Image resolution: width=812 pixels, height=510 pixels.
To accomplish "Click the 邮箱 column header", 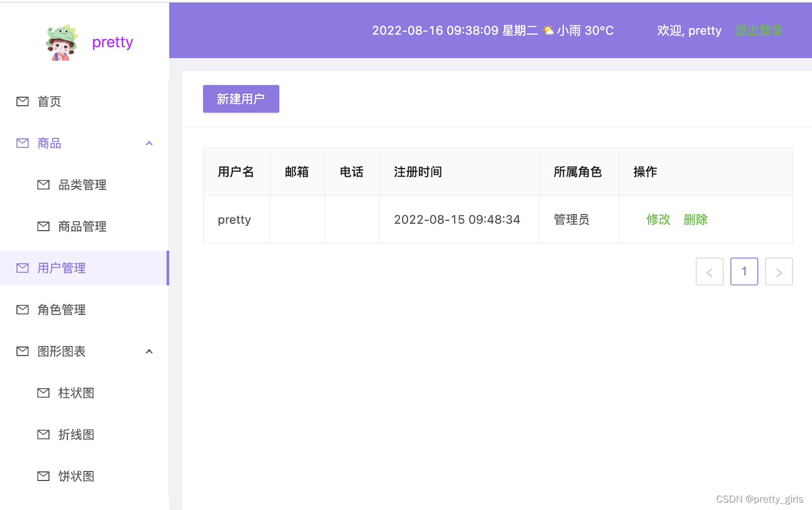I will coord(297,172).
